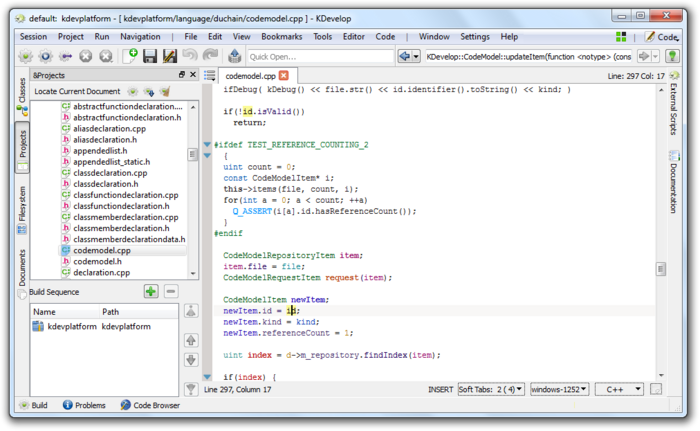700x431 pixels.
Task: Click the navigate back blue arrow
Action: pyautogui.click(x=407, y=56)
